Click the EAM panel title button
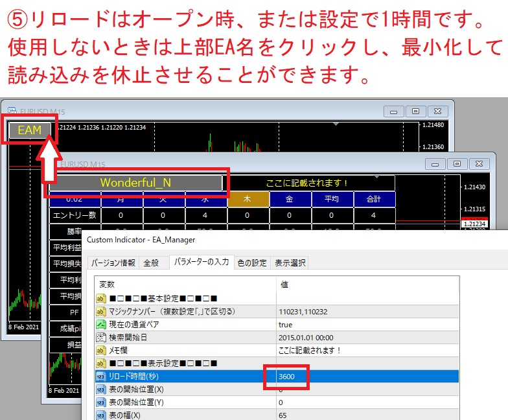The height and width of the screenshot is (420, 508). tap(30, 130)
